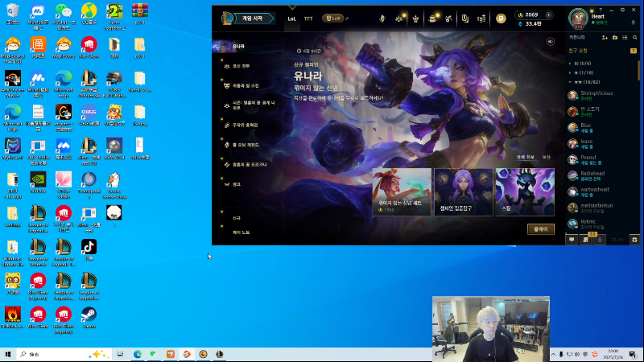Open the notification bell under the window controls
644x362 pixels.
point(634,23)
